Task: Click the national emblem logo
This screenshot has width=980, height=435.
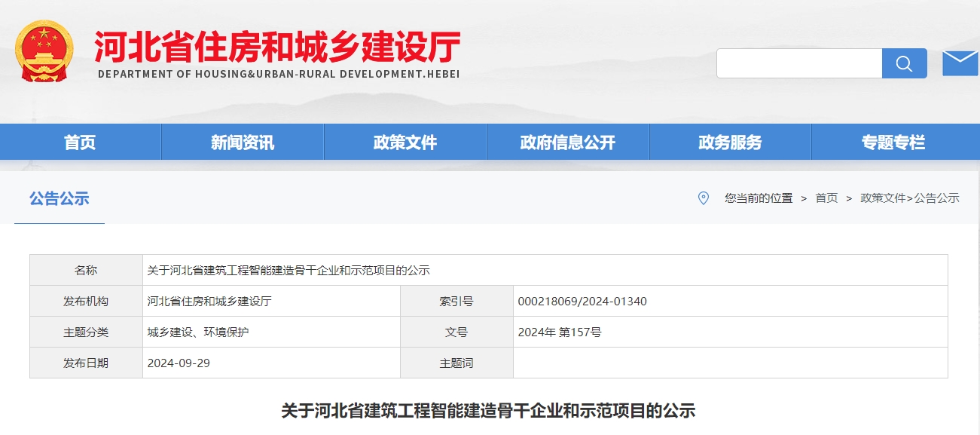Action: point(45,50)
